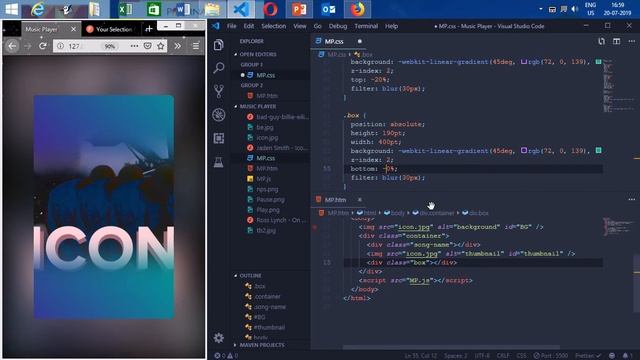Open Outlook from the taskbar
Image resolution: width=640 pixels, height=360 pixels.
point(328,9)
